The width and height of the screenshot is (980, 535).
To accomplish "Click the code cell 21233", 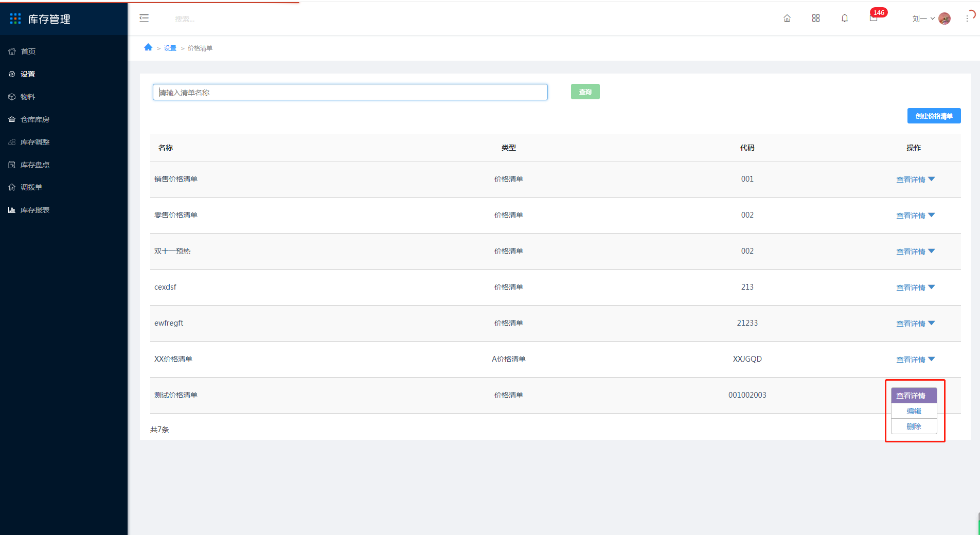I will 747,323.
